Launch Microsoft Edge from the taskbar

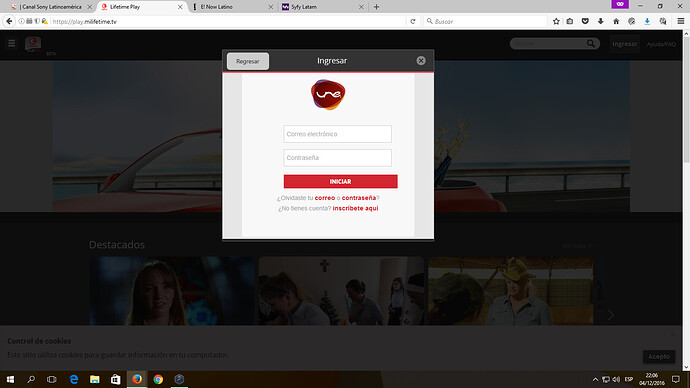coord(73,379)
